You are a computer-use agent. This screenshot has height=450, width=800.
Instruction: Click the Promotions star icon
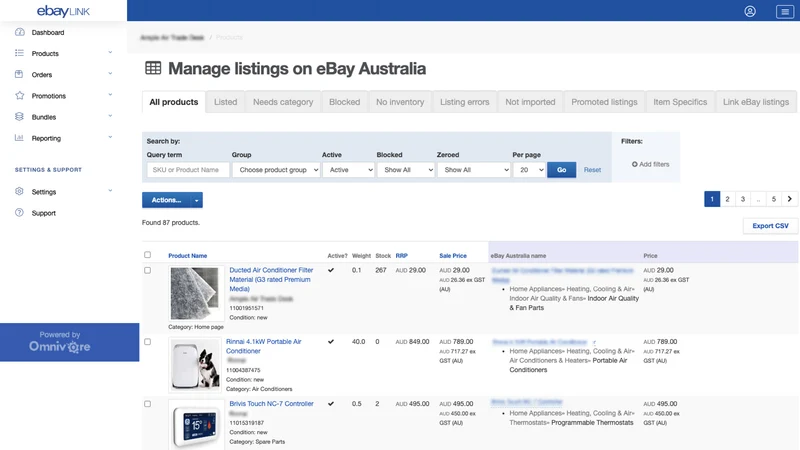pos(19,95)
